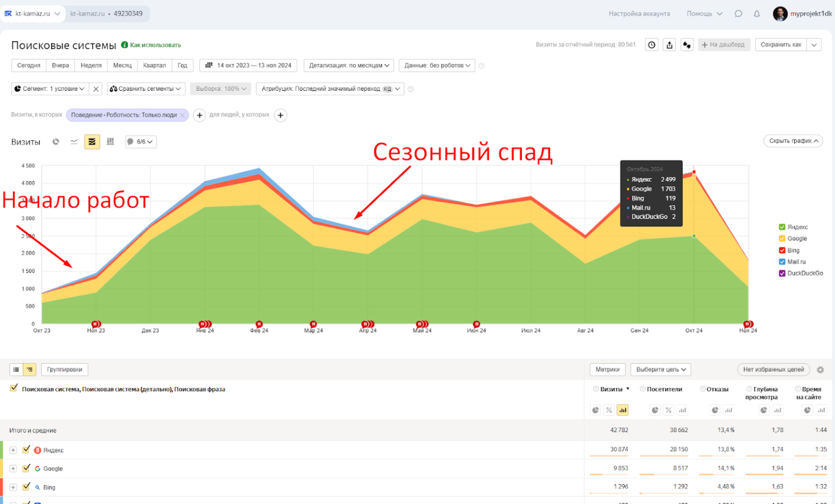The height and width of the screenshot is (504, 835).
Task: Select the 'Месяц' period tab
Action: pos(122,65)
